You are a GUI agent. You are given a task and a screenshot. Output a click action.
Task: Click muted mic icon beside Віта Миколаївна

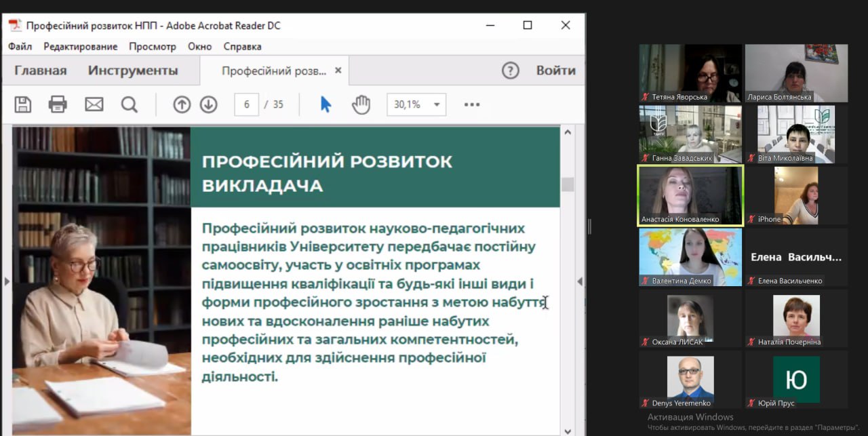751,158
